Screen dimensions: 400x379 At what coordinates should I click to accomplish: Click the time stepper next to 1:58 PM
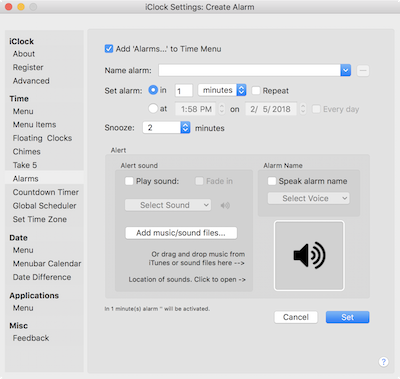(222, 109)
